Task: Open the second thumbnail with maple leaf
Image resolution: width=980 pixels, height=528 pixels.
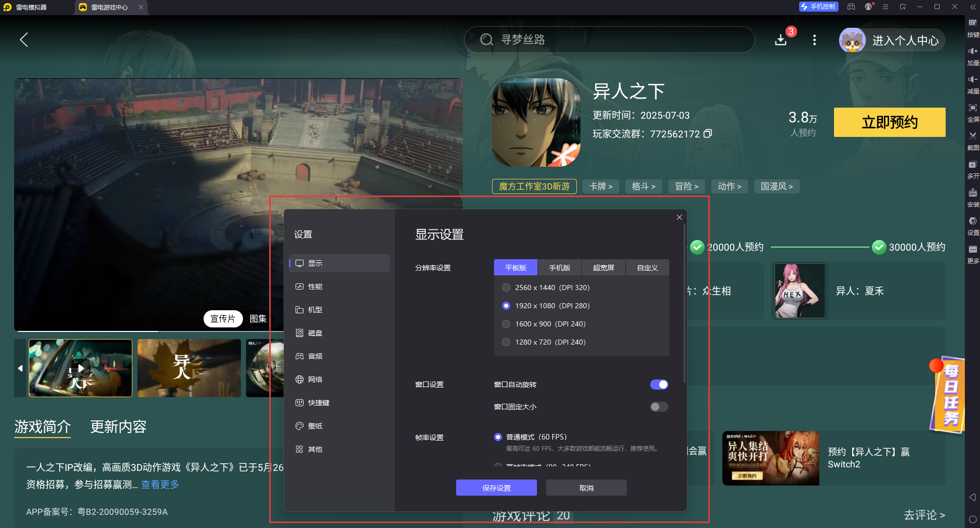Action: pos(189,368)
